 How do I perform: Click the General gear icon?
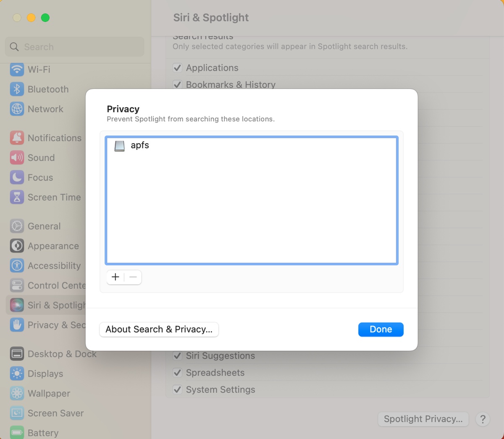tap(17, 226)
